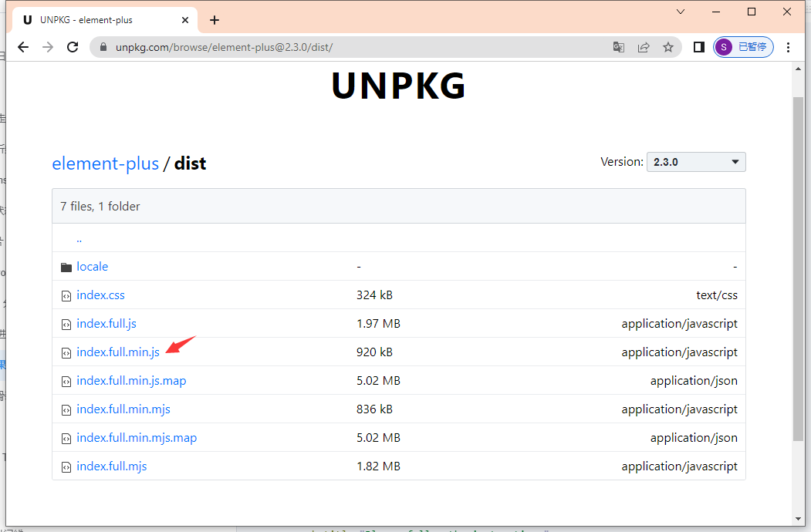Click the 324 kB size cell
The image size is (811, 532).
pyautogui.click(x=374, y=295)
